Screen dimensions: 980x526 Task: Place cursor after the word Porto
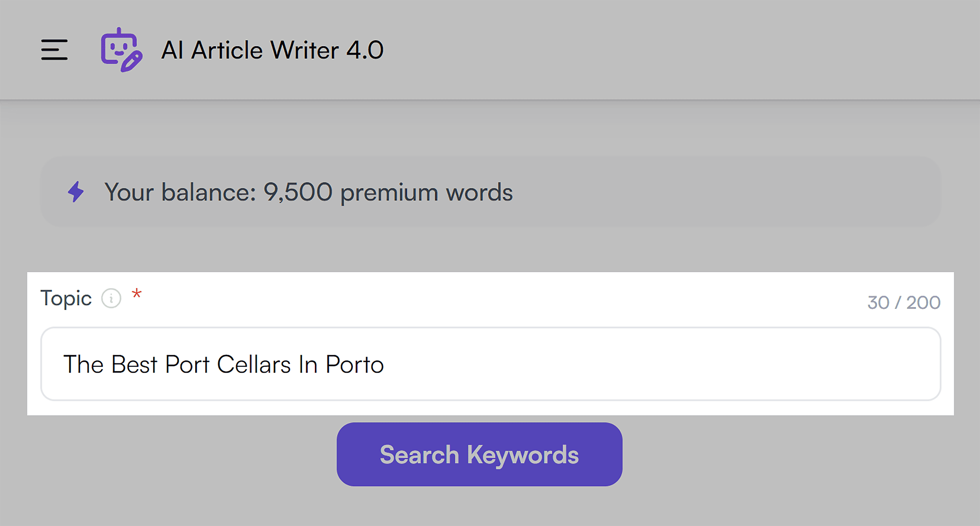tap(385, 364)
